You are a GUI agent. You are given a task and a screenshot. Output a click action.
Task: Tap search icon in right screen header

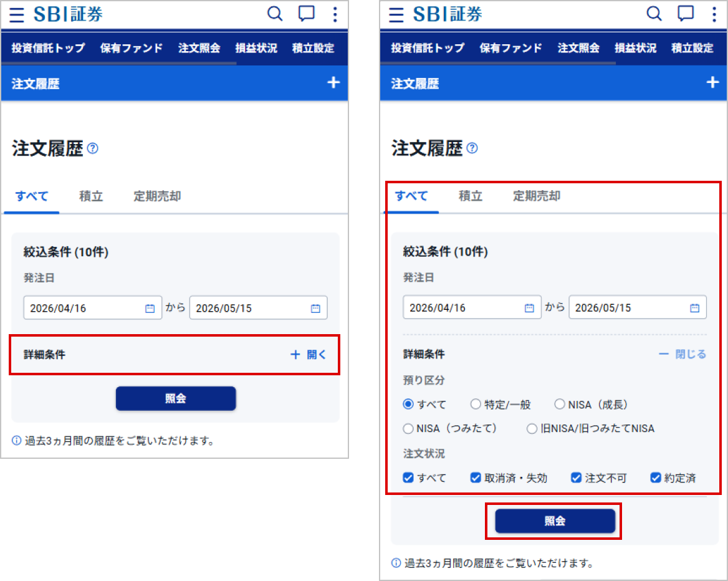654,14
